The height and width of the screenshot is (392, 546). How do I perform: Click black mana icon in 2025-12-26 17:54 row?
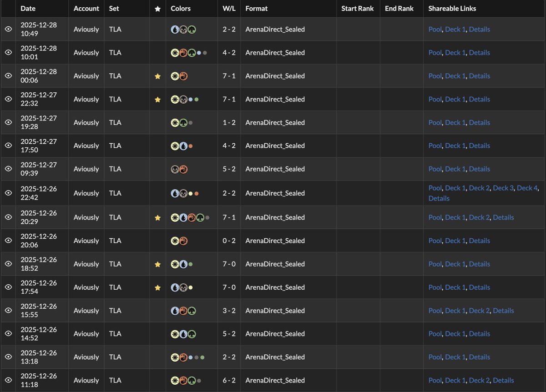183,287
